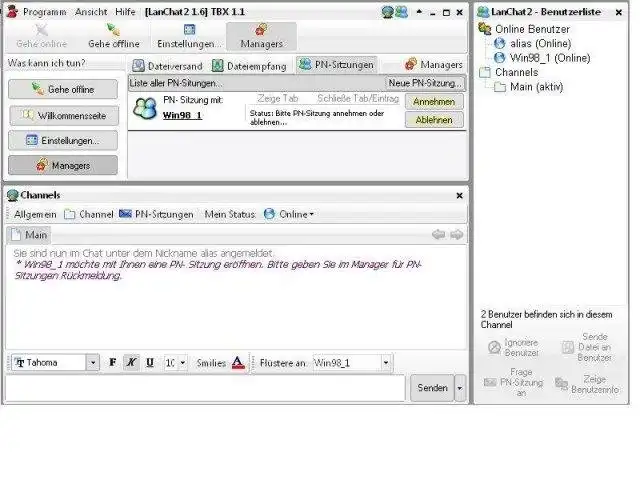Open the Flüstere an recipient dropdown
This screenshot has width=640, height=480.
point(386,362)
